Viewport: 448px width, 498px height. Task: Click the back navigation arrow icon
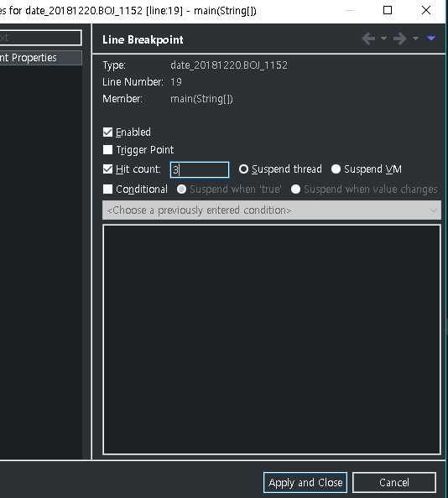click(368, 39)
